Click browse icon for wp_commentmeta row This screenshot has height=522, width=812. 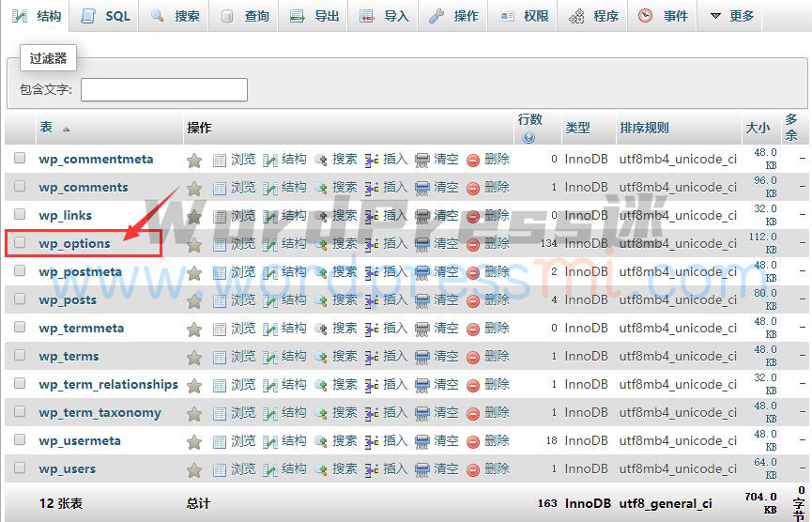(220, 161)
